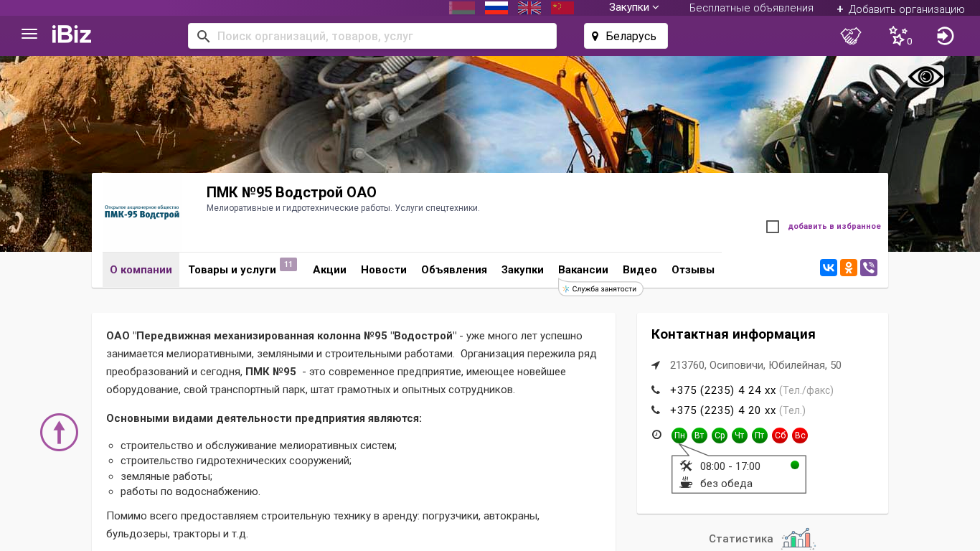Select Saturday (Сб) schedule circle
Viewport: 980px width, 551px height.
pos(780,435)
